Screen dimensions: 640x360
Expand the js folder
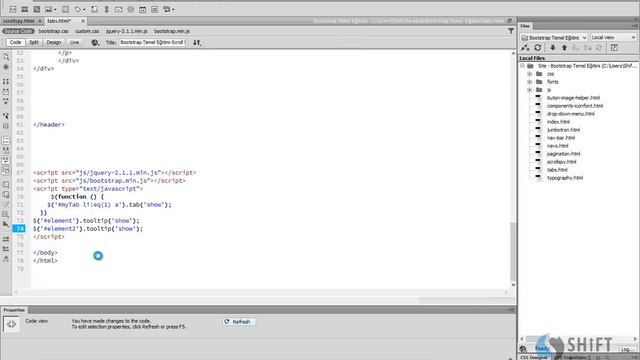(x=530, y=90)
